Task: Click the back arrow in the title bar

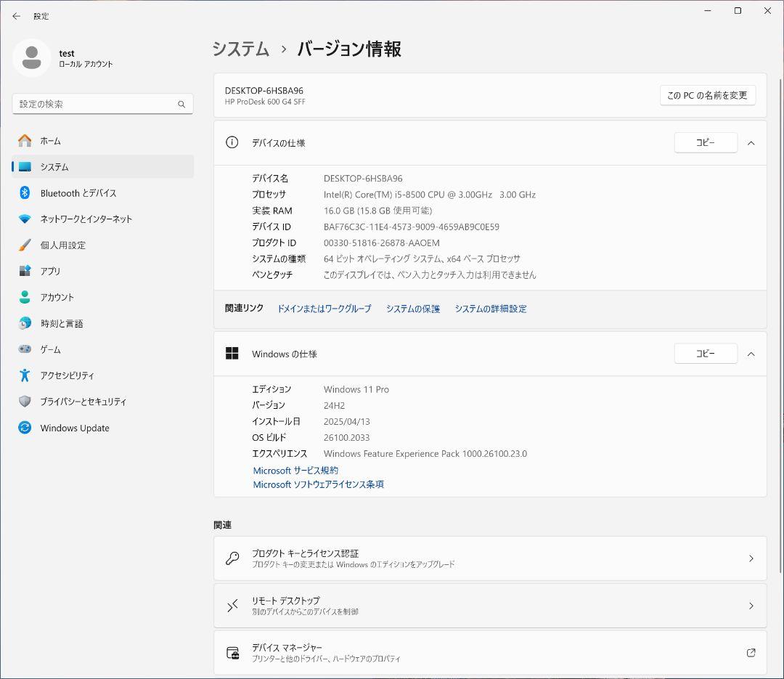Action: point(16,16)
